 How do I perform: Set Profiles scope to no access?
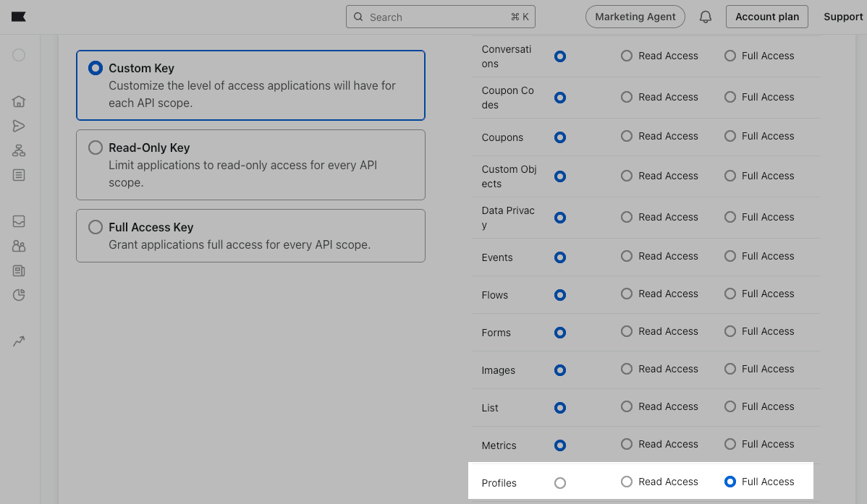(560, 483)
